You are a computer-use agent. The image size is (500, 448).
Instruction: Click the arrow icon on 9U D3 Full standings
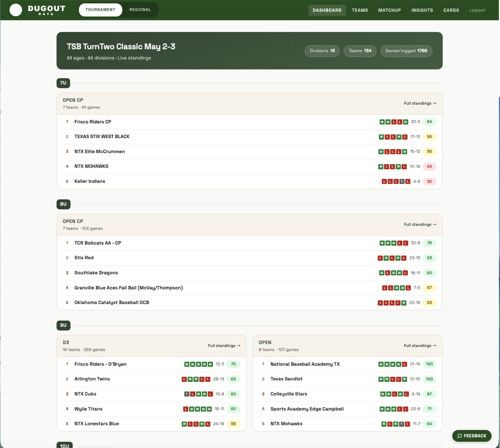coord(238,345)
